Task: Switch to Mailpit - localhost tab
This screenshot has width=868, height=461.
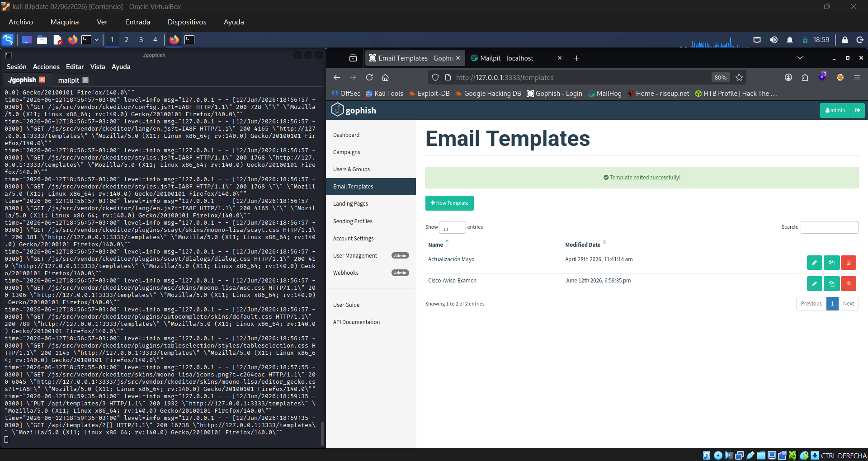Action: coord(507,58)
